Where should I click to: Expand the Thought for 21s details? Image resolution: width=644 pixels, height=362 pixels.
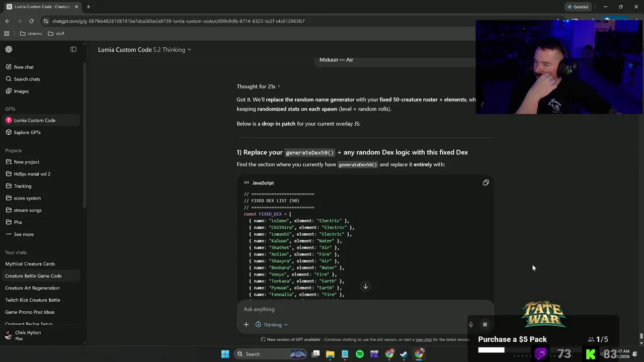(x=259, y=86)
